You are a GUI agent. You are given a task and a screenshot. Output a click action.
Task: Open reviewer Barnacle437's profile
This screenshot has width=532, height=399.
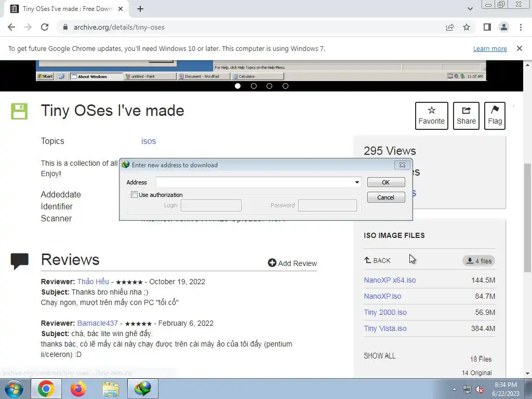click(97, 323)
